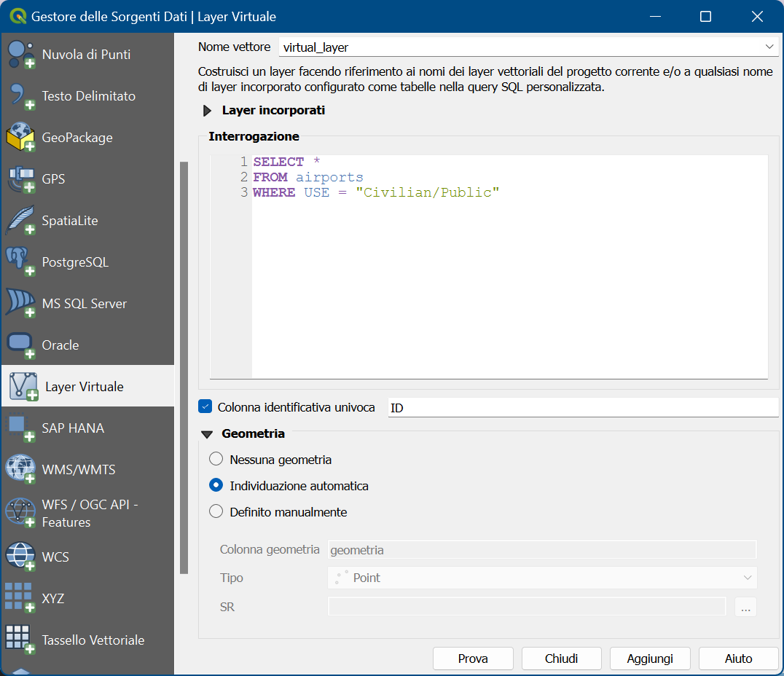Open the SAP HANA icon
The width and height of the screenshot is (784, 676).
(20, 428)
